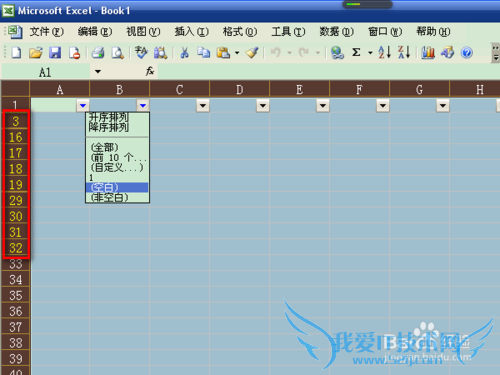Select the Format Painter brush icon
This screenshot has width=500, height=375.
pos(252,53)
